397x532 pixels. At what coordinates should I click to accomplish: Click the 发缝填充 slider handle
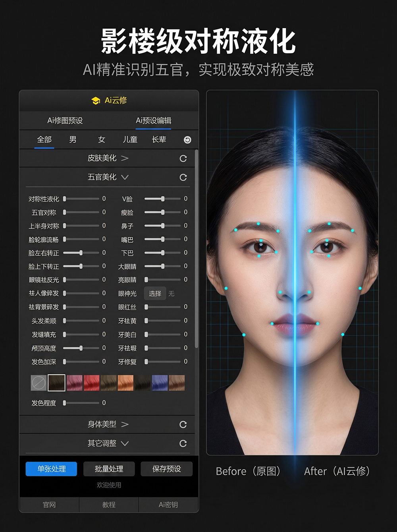tap(64, 335)
